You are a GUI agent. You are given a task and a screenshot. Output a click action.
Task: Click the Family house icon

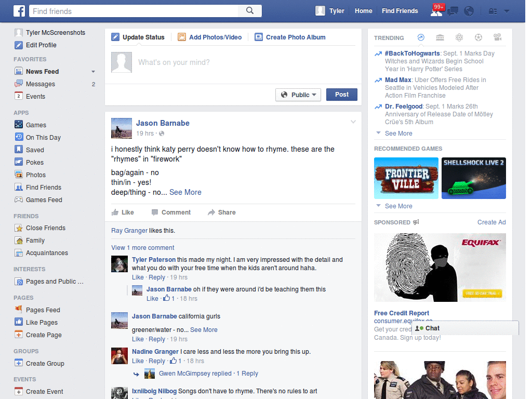tap(19, 240)
